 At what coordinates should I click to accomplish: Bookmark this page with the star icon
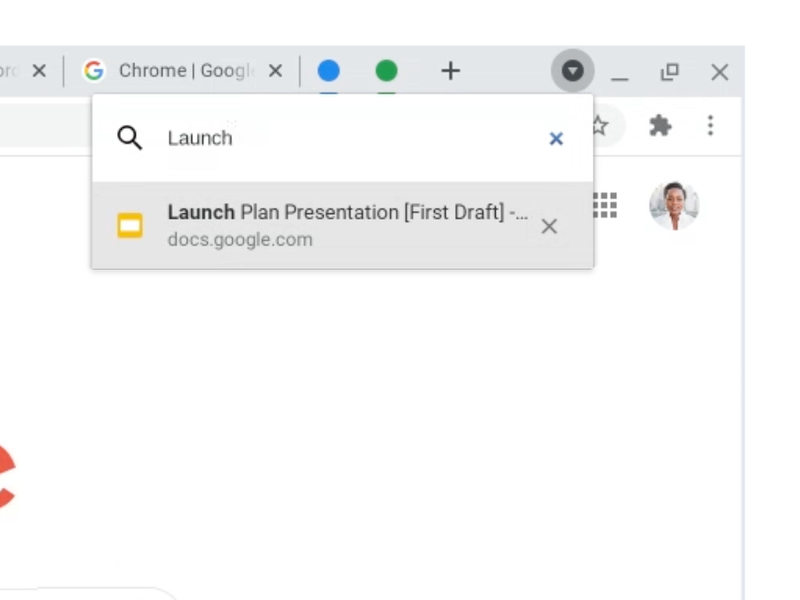tap(600, 126)
